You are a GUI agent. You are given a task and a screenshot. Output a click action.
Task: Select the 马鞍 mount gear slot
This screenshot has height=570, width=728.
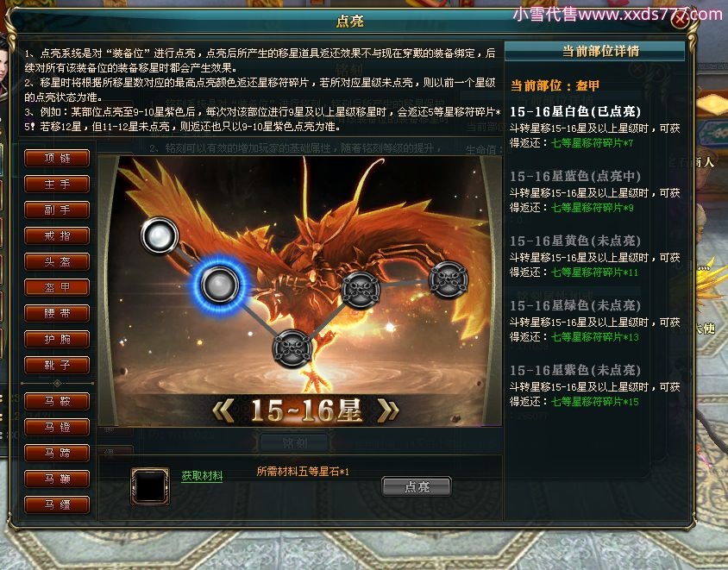tap(57, 402)
